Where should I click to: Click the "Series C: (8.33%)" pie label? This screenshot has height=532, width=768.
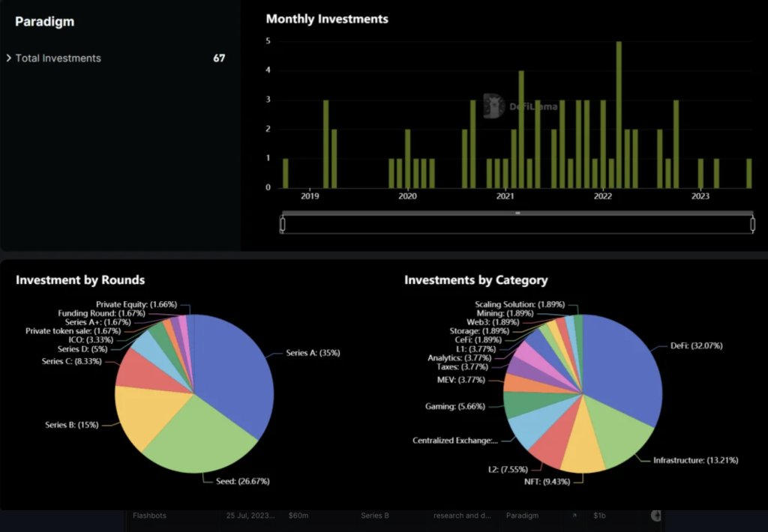coord(71,361)
